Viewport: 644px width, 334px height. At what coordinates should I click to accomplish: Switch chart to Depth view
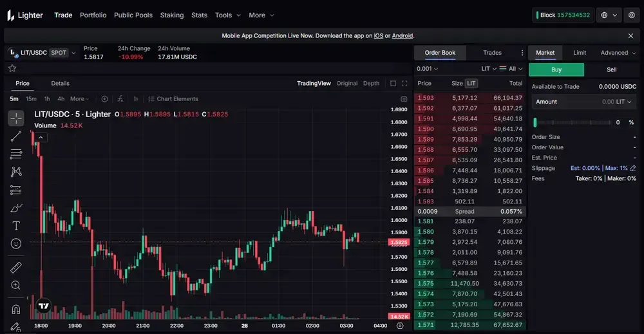(x=372, y=83)
